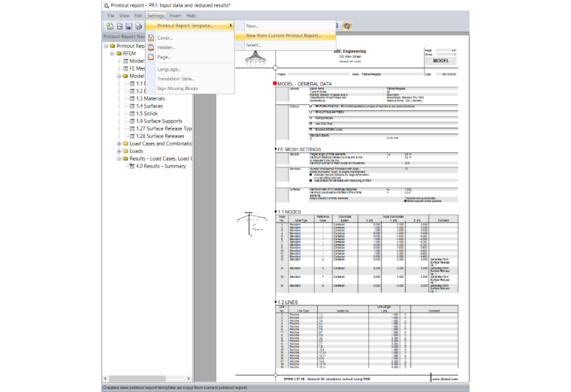
Task: Click the folder icon beside Loads
Action: tap(125, 151)
